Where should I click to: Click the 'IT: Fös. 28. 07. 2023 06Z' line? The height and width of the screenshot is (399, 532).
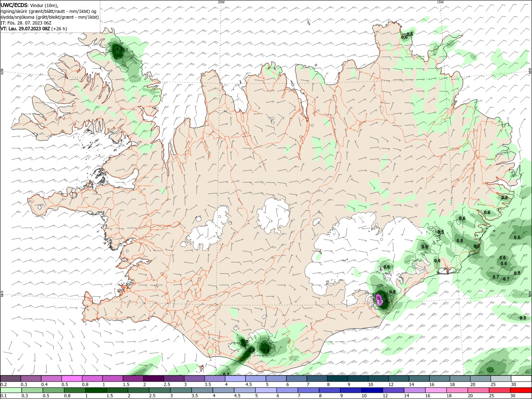pos(26,23)
